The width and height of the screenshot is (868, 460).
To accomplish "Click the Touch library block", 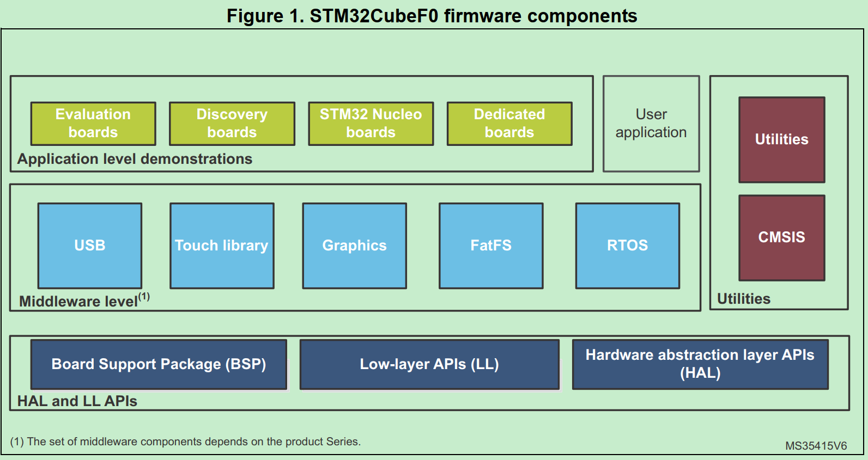I will point(222,246).
